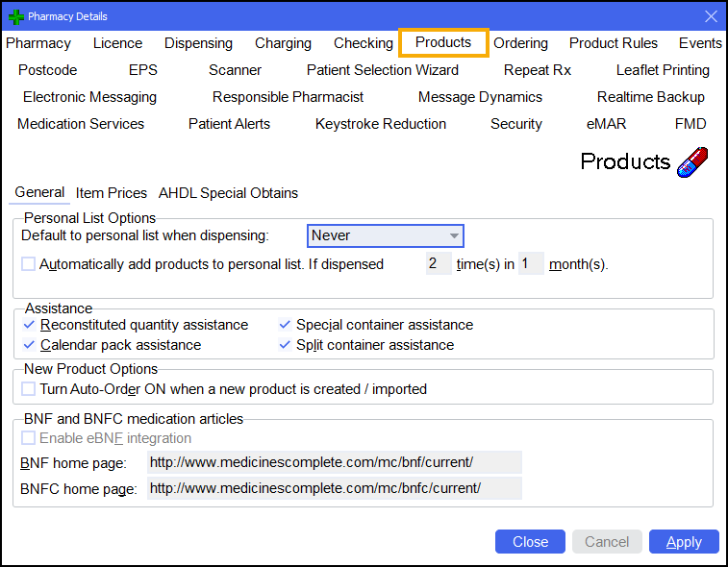Go to the Dispensing tab

point(198,43)
